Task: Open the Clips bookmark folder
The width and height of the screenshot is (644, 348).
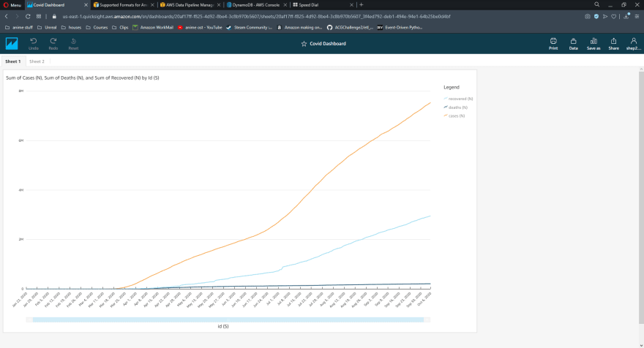Action: click(120, 28)
